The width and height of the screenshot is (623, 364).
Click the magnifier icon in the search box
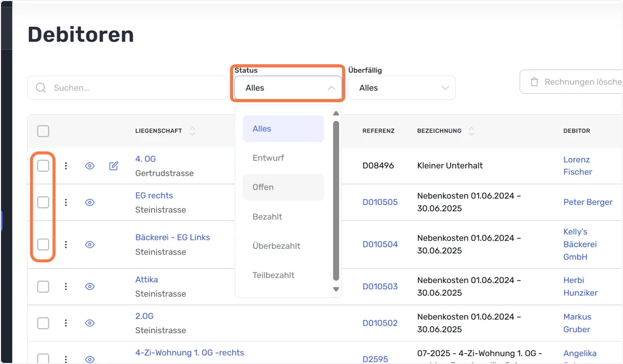tap(41, 88)
